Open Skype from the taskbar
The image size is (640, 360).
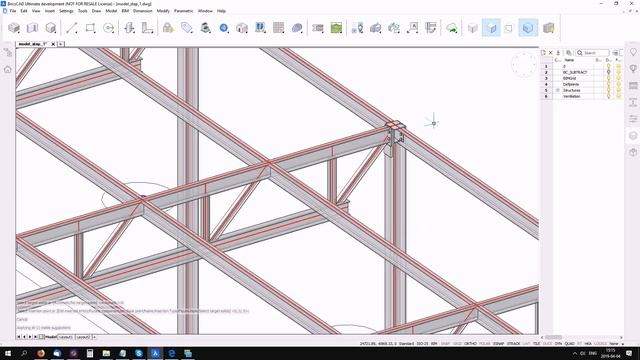coord(139,353)
